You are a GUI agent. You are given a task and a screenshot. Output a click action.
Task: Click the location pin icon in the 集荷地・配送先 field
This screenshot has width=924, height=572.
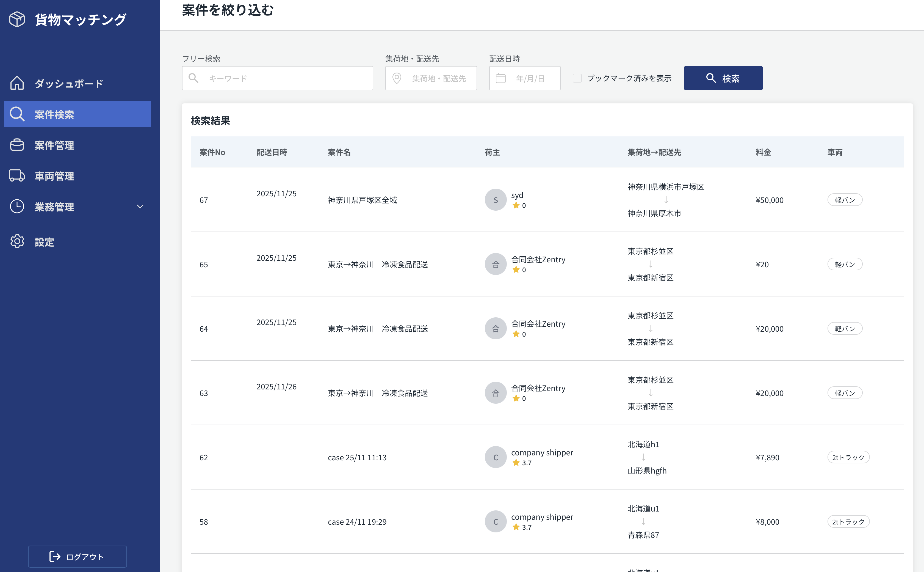[x=397, y=78]
